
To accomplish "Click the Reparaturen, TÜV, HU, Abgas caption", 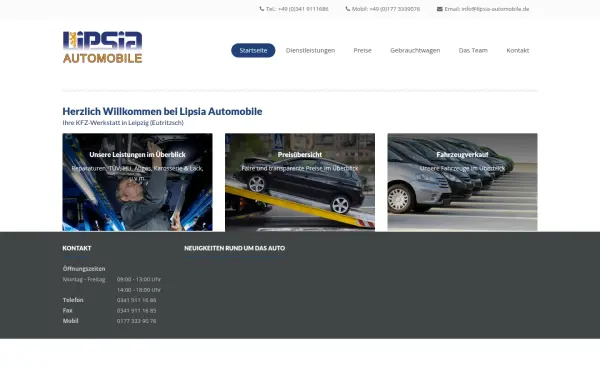I will coord(137,173).
